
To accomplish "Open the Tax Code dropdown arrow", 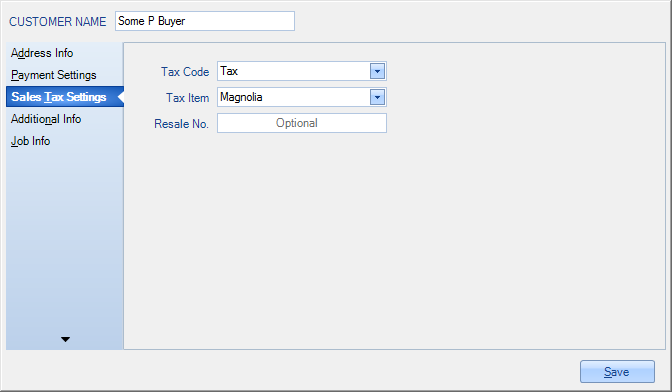I will click(x=377, y=71).
